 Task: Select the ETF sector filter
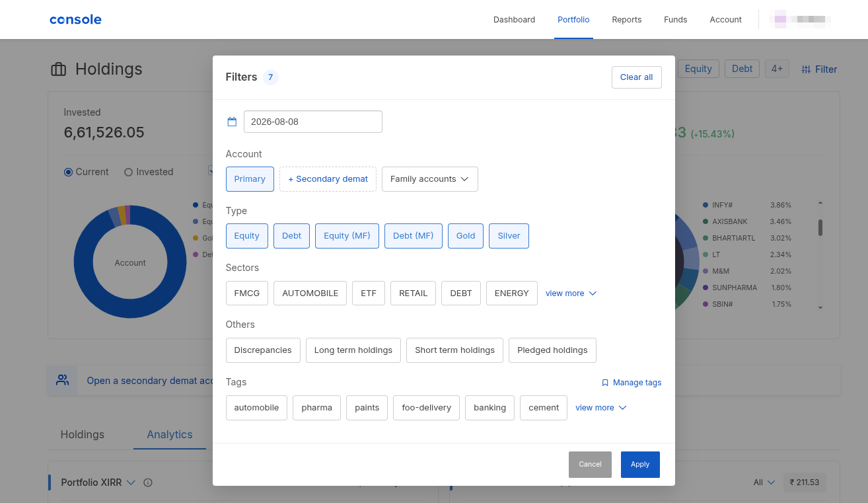pyautogui.click(x=369, y=293)
